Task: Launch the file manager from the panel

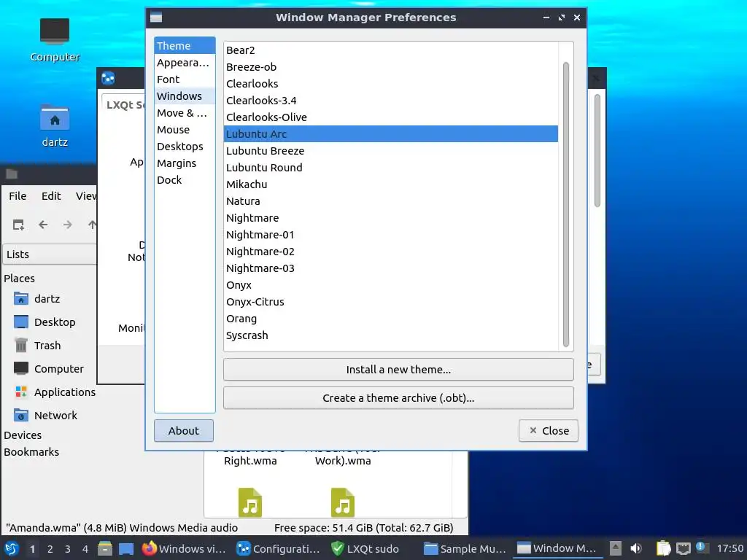Action: point(105,548)
